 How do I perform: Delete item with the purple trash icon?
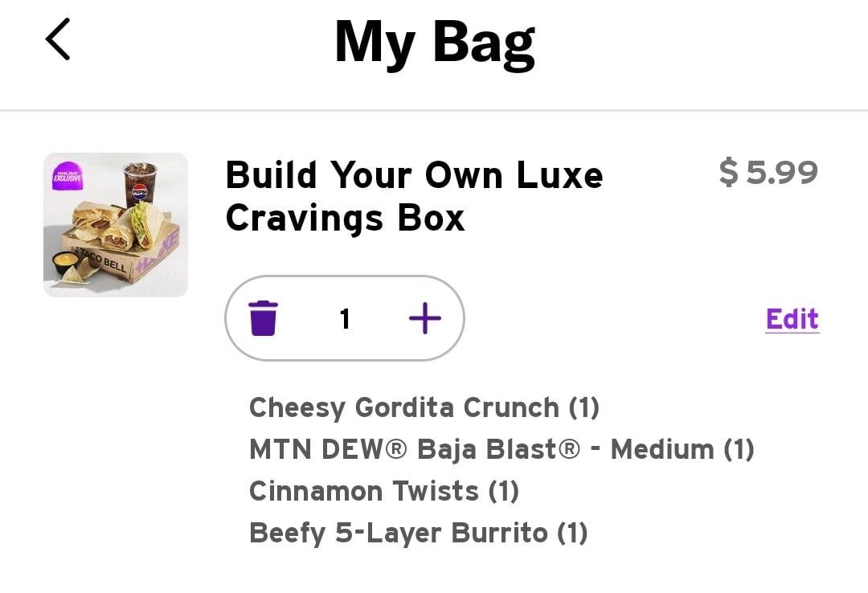tap(263, 318)
